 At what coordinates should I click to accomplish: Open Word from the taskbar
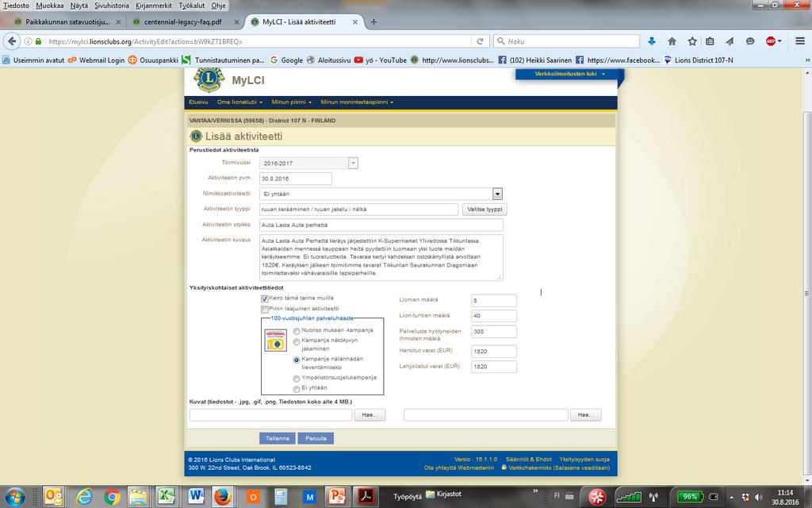click(196, 497)
